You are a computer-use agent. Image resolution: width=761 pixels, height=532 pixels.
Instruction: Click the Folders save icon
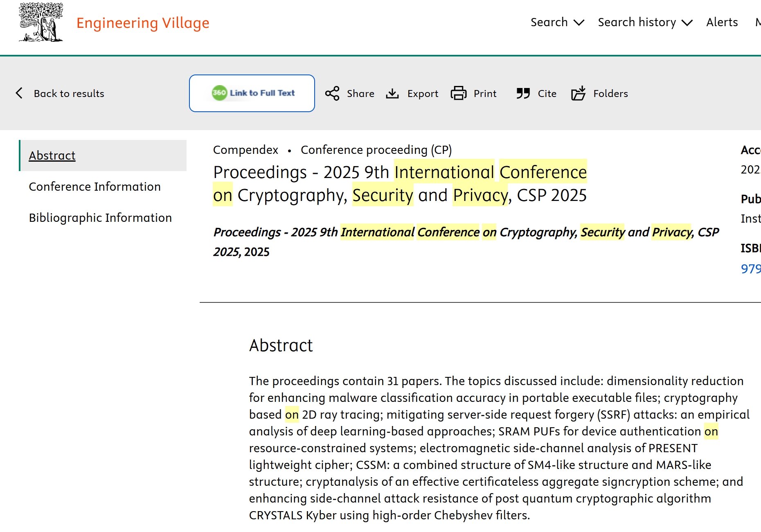click(x=578, y=93)
